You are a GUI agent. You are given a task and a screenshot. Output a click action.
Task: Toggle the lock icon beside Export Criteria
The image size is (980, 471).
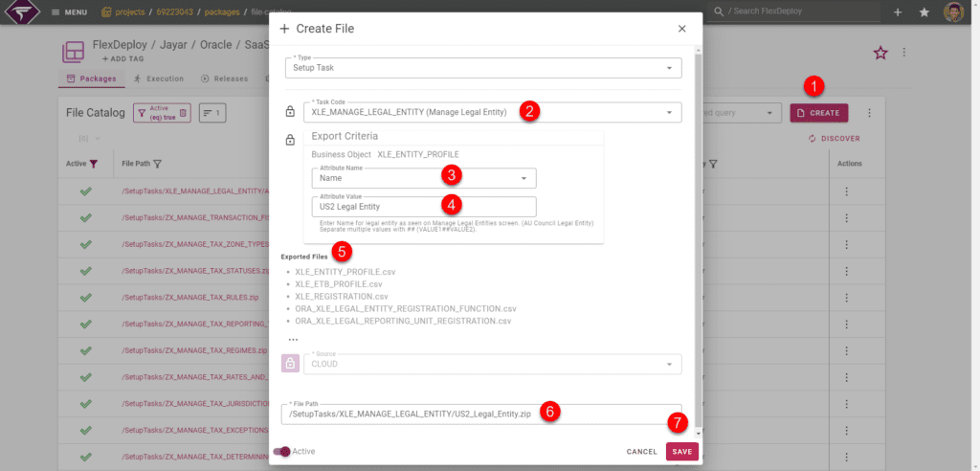click(x=290, y=141)
